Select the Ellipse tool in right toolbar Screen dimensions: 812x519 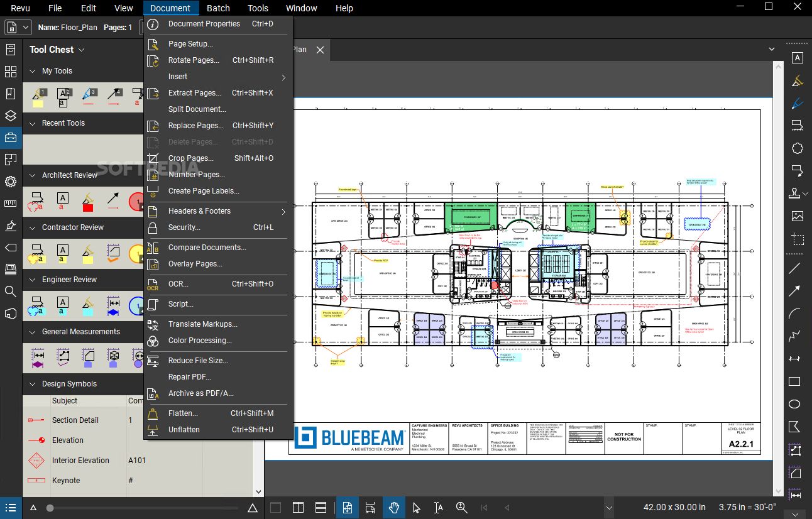pos(794,404)
